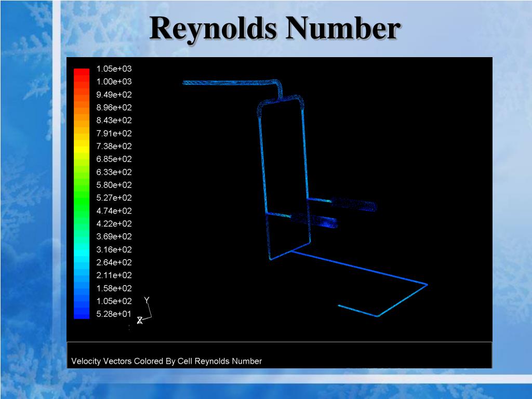Viewport: 532px width, 399px height.
Task: Select the legend value 2.11e+02
Action: pyautogui.click(x=114, y=275)
